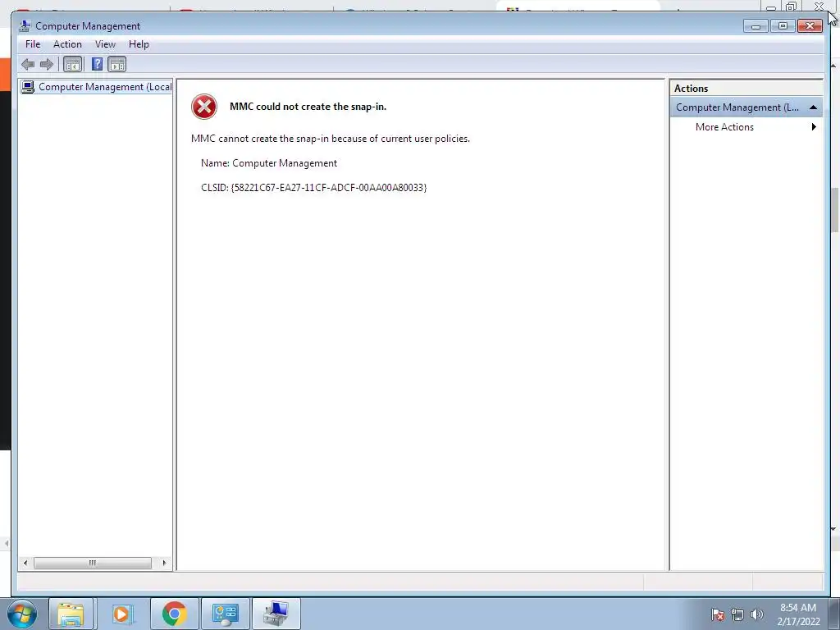Open the Windows Start button
The width and height of the screenshot is (840, 630).
[22, 614]
